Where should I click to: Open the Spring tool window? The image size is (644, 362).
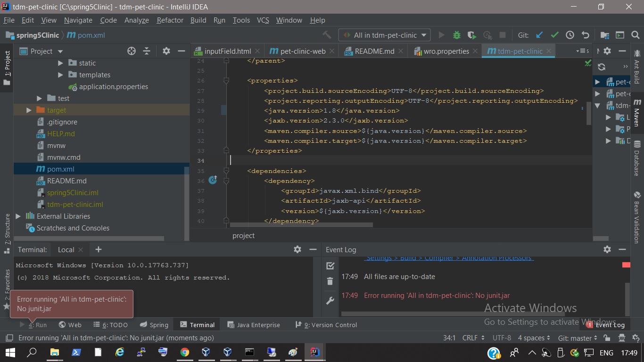154,325
